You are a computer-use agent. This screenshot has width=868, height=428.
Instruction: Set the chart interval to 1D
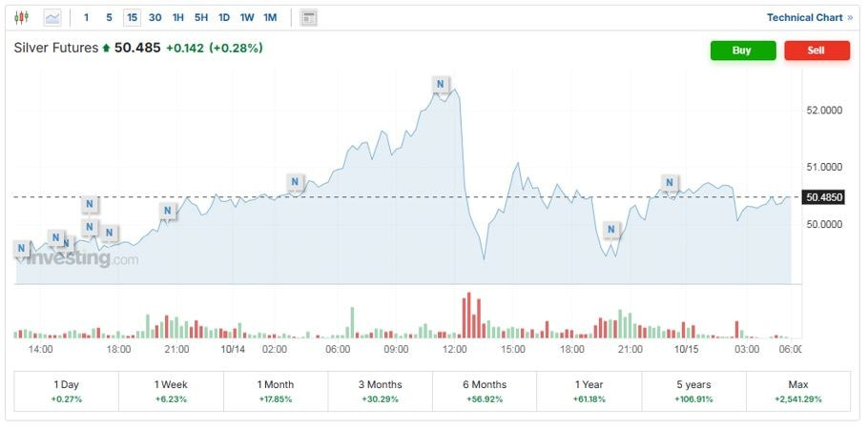point(223,17)
